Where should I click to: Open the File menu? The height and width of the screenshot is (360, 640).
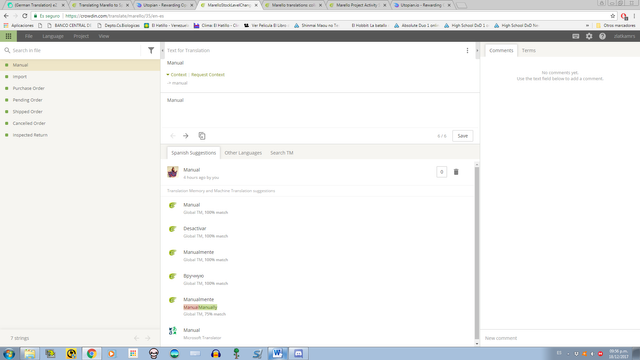[29, 36]
